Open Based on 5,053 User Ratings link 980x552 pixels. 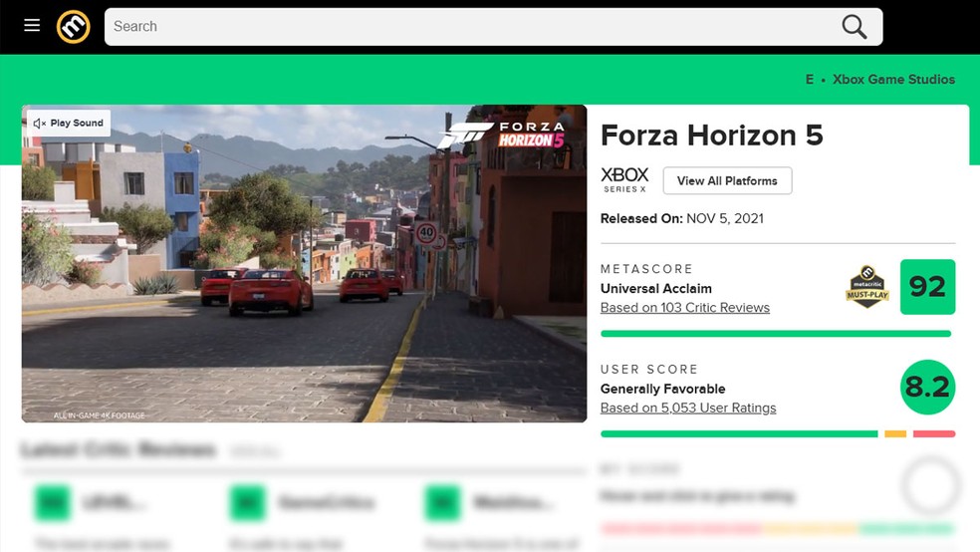(688, 408)
